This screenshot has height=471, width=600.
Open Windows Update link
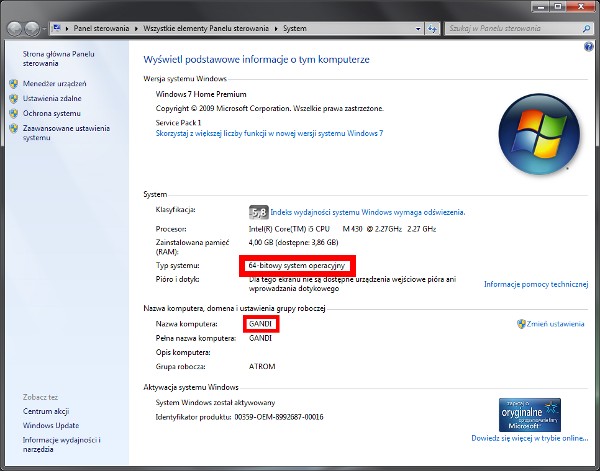coord(51,425)
